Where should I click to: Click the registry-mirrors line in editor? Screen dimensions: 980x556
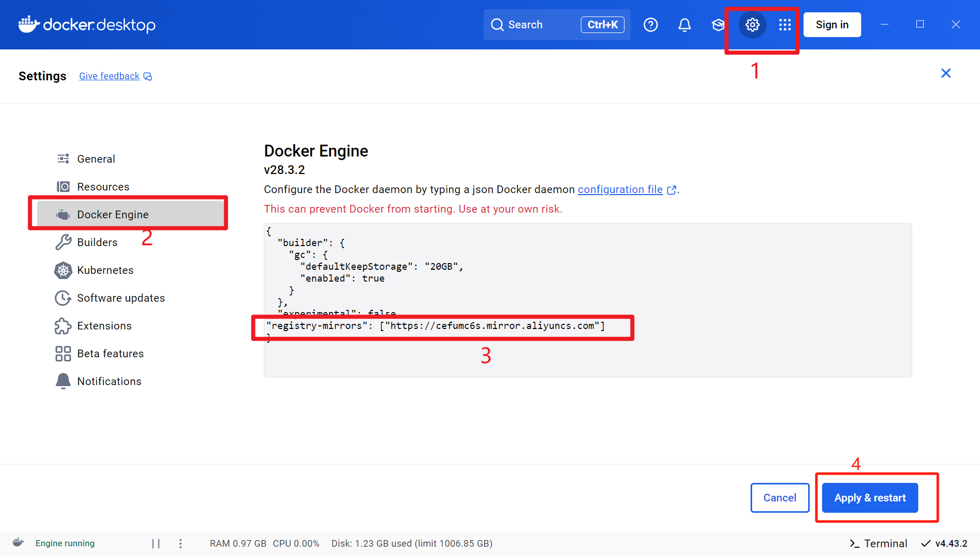coord(435,325)
